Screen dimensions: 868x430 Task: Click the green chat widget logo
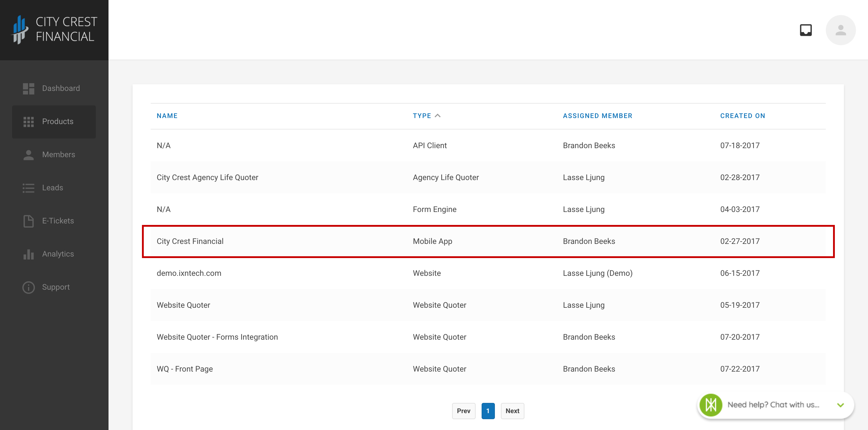click(710, 405)
